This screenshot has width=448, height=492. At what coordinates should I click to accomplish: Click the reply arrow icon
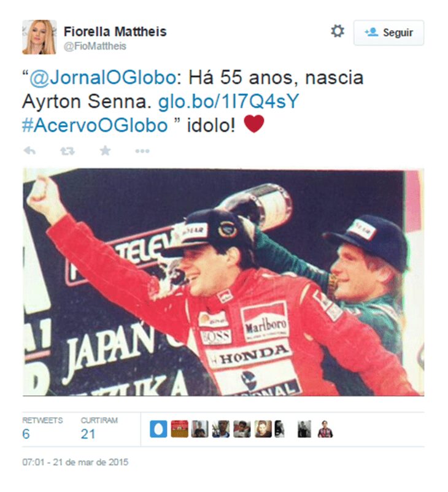29,151
